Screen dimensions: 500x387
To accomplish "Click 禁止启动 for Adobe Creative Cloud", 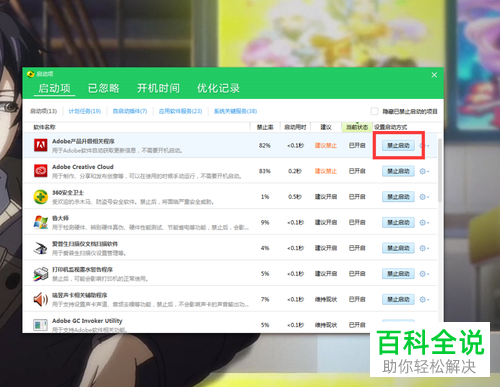I will [398, 171].
